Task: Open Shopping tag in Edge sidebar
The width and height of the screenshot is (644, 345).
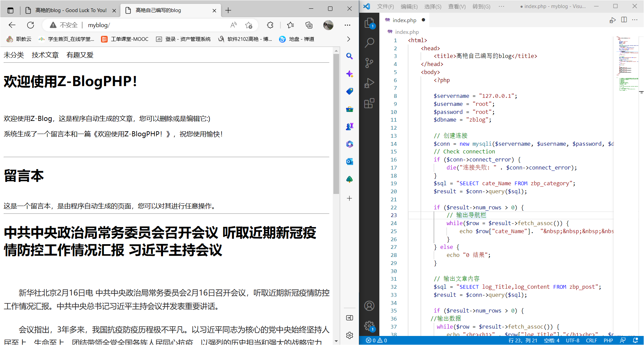Action: [350, 91]
